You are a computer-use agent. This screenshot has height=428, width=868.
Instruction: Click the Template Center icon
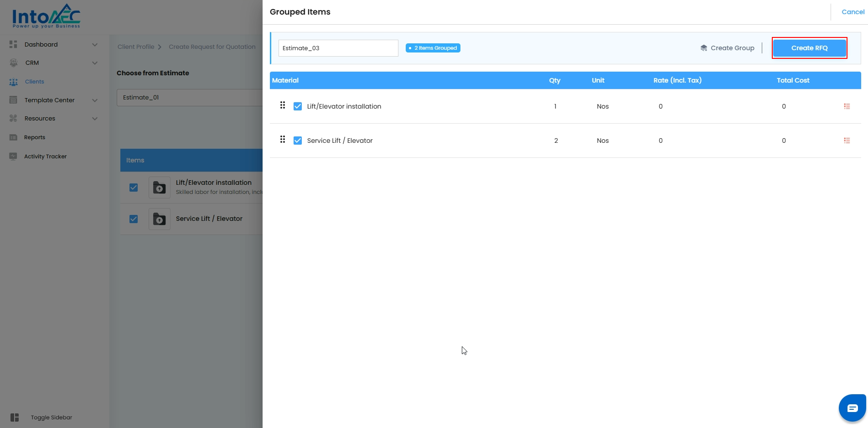click(x=13, y=100)
